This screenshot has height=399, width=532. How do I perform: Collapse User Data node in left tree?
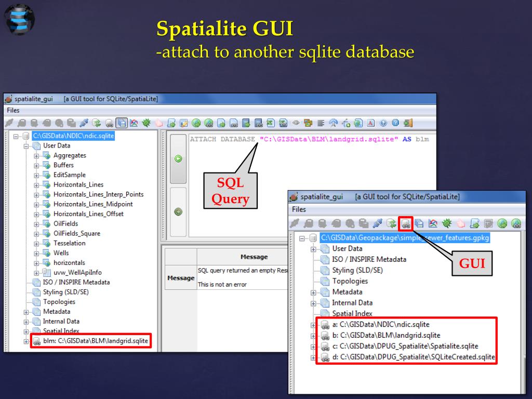(x=26, y=146)
